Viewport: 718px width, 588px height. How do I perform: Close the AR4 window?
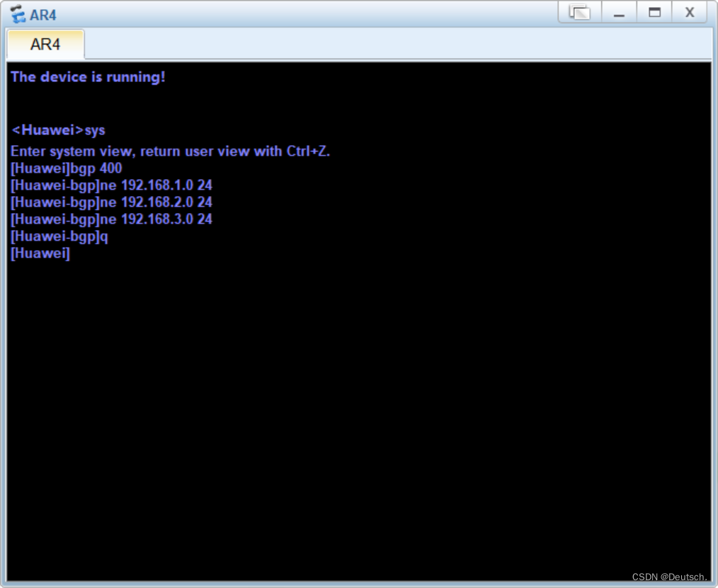[x=689, y=12]
